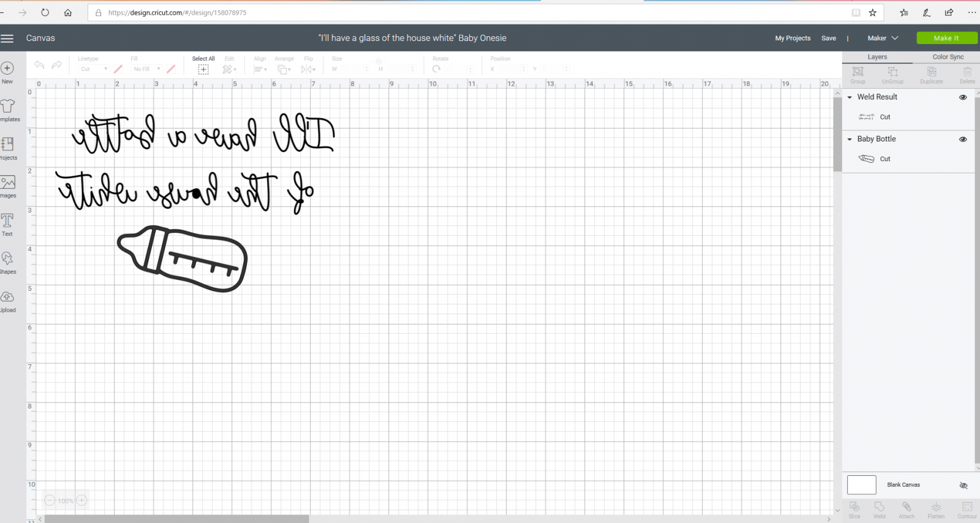Viewport: 980px width, 523px height.
Task: Switch to the Color Sync tab
Action: coord(948,57)
